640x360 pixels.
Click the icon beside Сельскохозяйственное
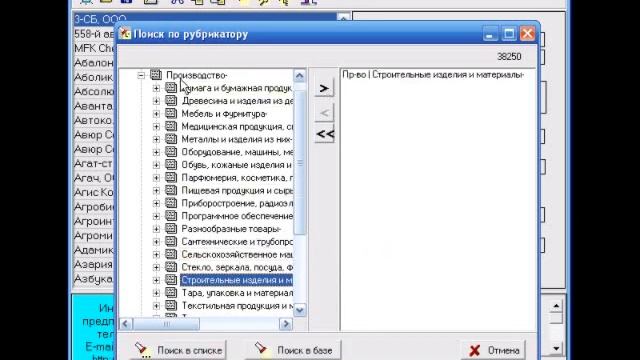171,254
